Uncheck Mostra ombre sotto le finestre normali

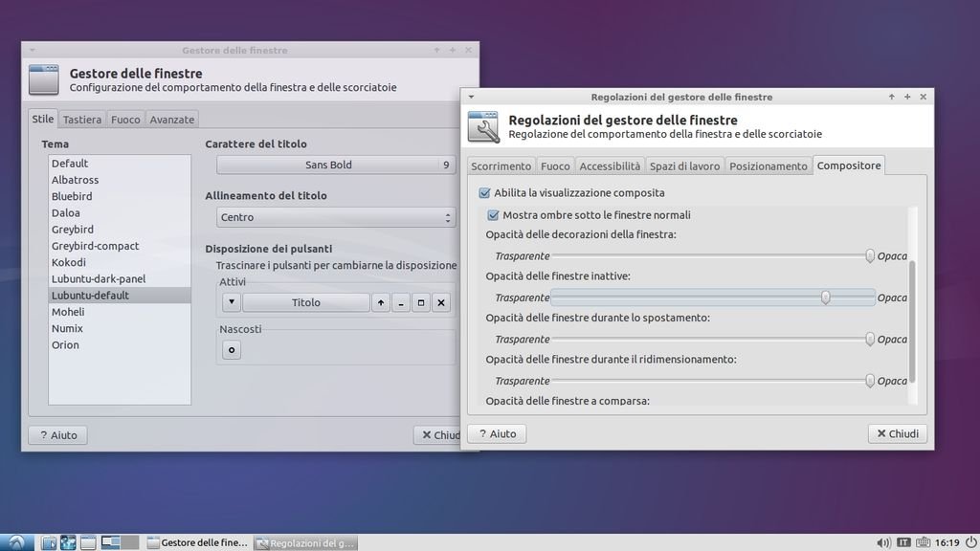click(494, 215)
